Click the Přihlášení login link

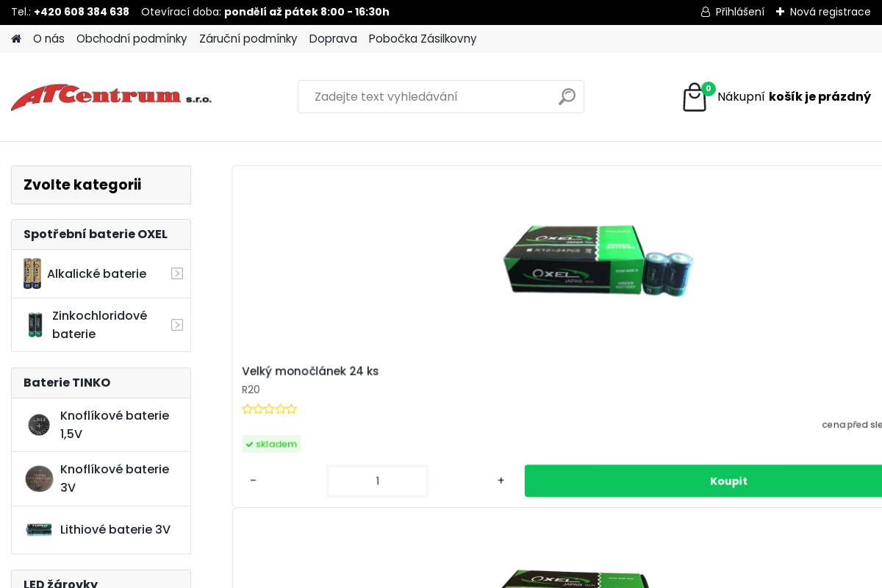click(x=733, y=12)
